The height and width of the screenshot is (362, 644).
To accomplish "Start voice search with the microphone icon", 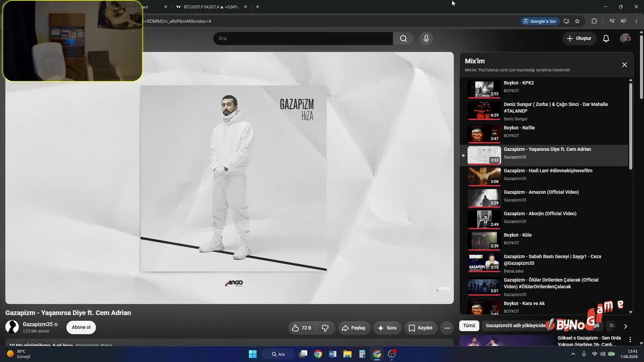I will coord(426,39).
